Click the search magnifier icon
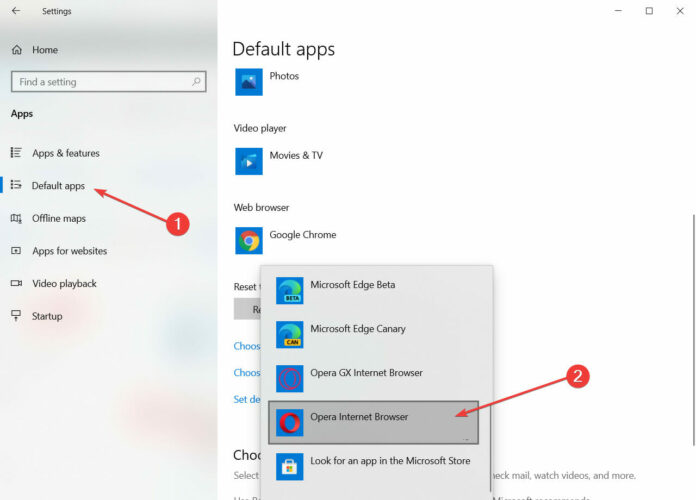 (x=196, y=82)
